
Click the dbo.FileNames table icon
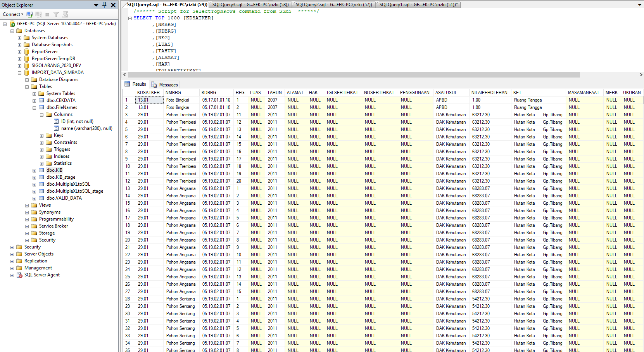pos(41,107)
